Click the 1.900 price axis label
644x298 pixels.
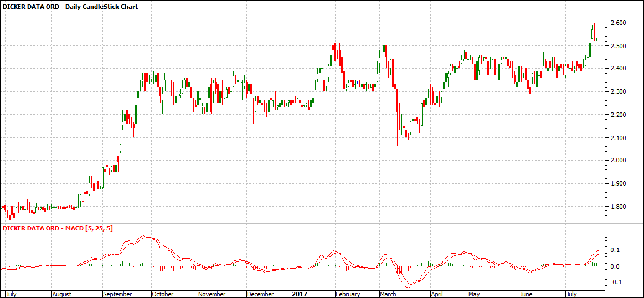617,183
